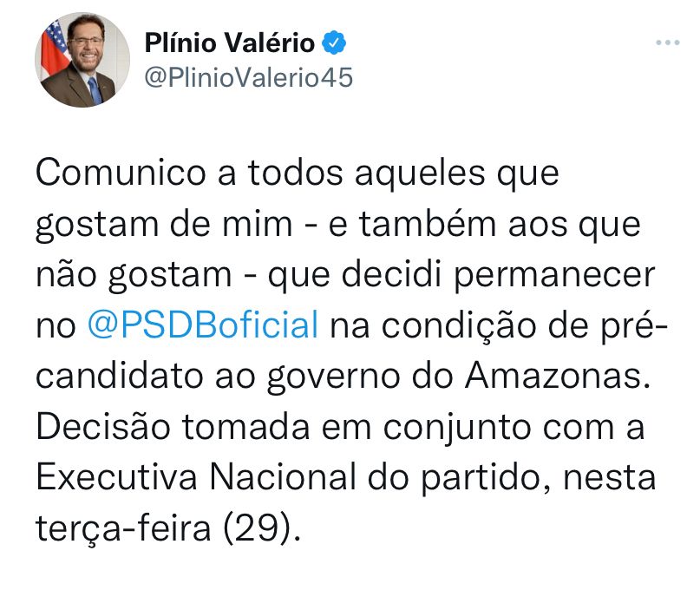This screenshot has width=700, height=590.
Task: Click the word Amazonas in the tweet
Action: [557, 376]
